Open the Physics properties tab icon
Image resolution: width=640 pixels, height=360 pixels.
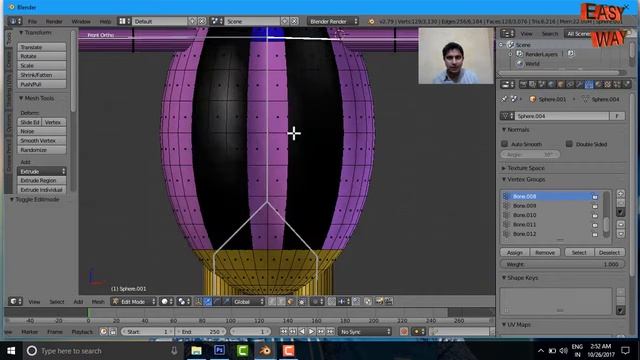pos(627,84)
